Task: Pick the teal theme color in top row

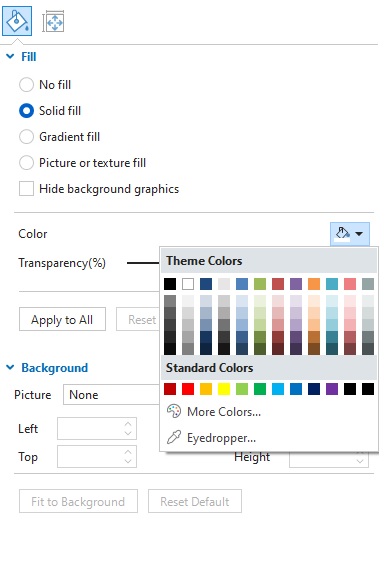Action: (x=332, y=284)
